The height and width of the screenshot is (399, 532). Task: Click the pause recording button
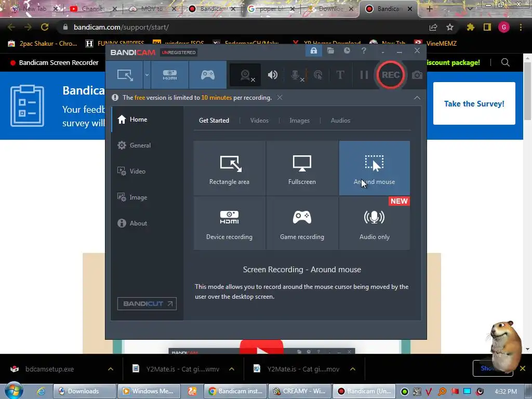coord(364,75)
